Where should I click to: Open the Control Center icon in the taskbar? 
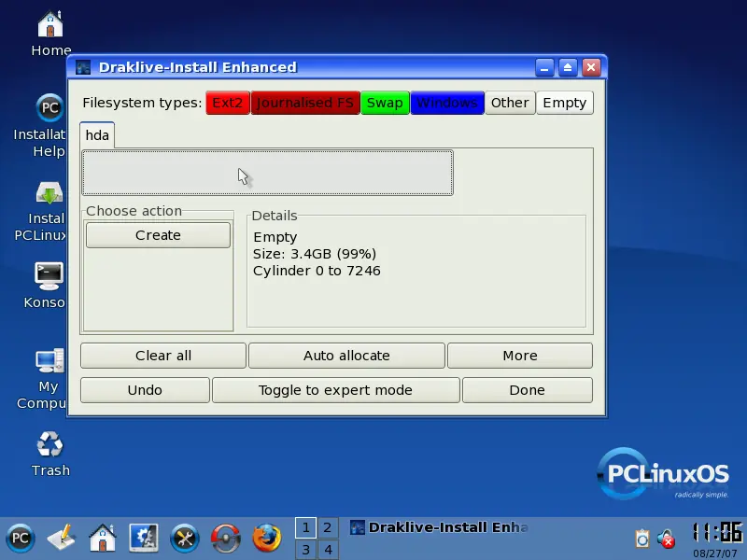point(144,538)
